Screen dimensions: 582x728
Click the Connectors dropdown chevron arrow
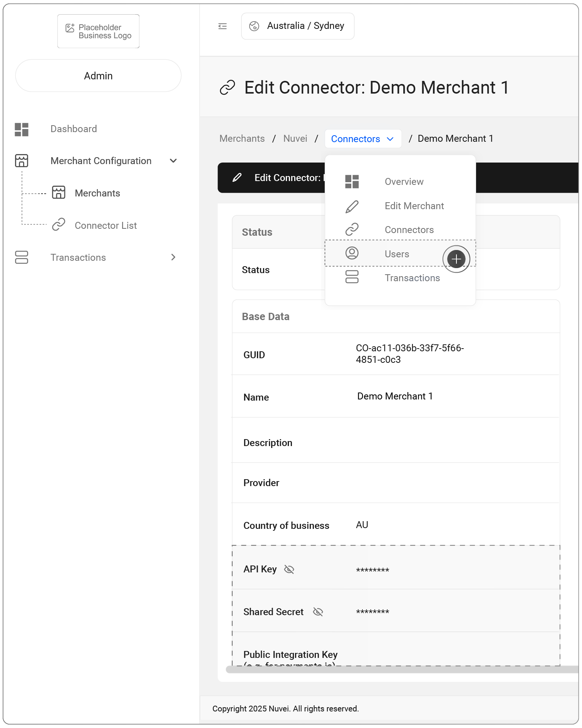(390, 139)
